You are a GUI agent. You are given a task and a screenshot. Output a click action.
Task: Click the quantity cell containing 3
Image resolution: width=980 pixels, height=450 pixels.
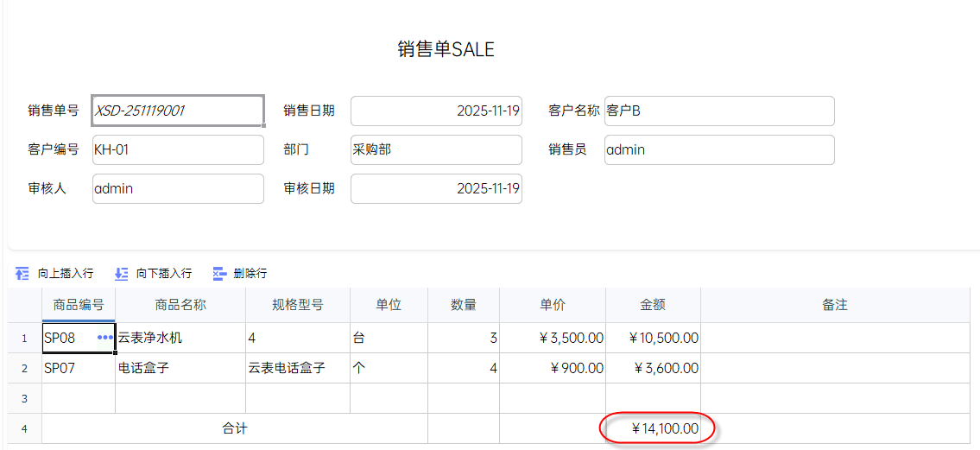click(x=464, y=338)
